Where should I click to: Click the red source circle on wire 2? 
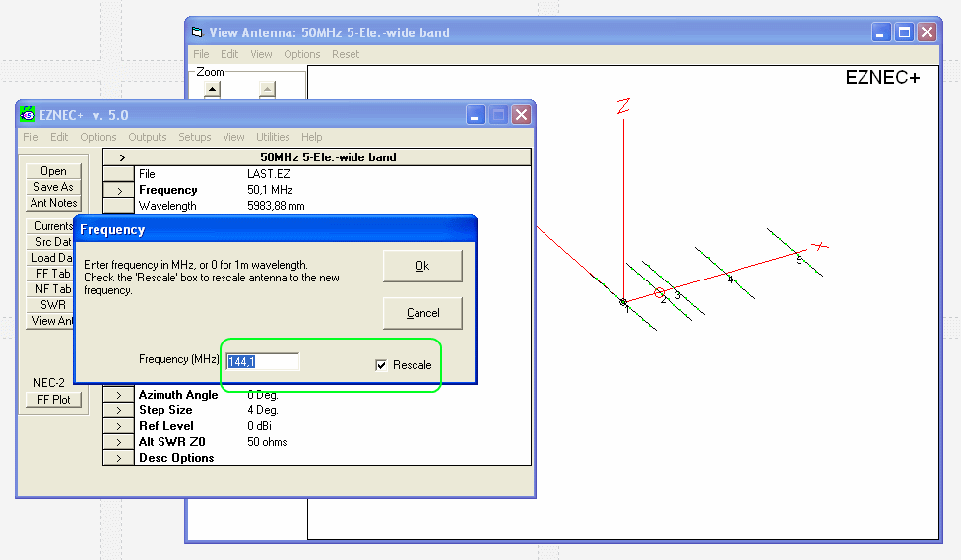coord(659,293)
